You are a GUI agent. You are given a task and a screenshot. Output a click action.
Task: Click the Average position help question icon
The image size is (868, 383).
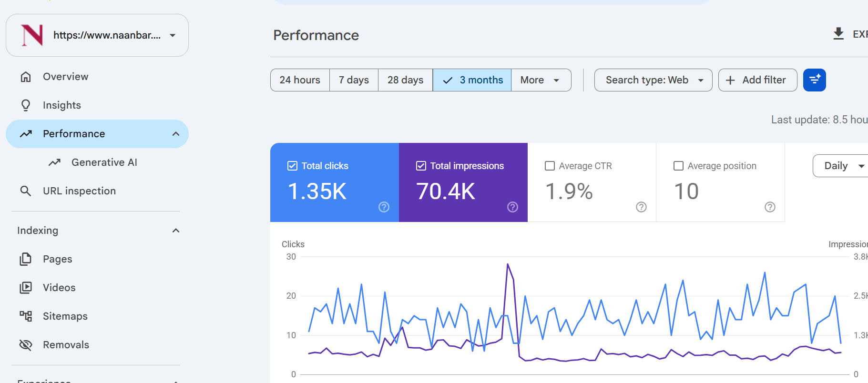(770, 207)
